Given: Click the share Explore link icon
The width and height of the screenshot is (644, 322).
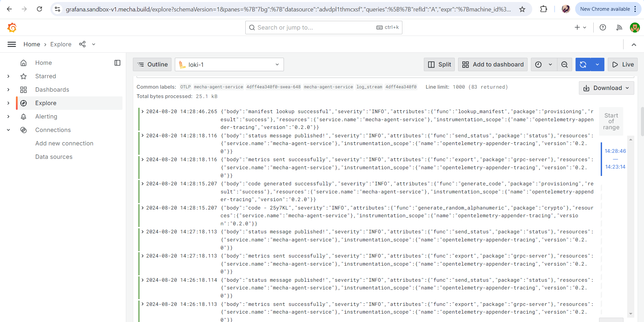Looking at the screenshot, I should pos(82,44).
